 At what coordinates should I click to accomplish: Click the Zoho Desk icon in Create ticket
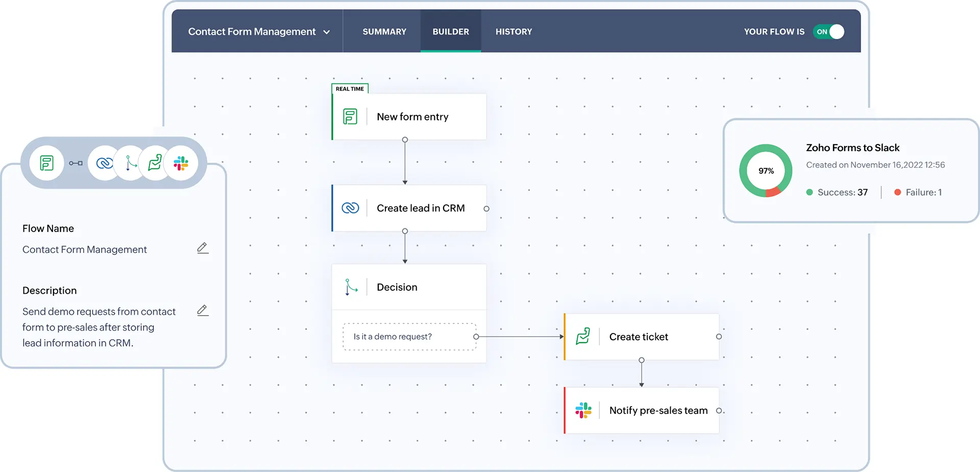pyautogui.click(x=583, y=336)
